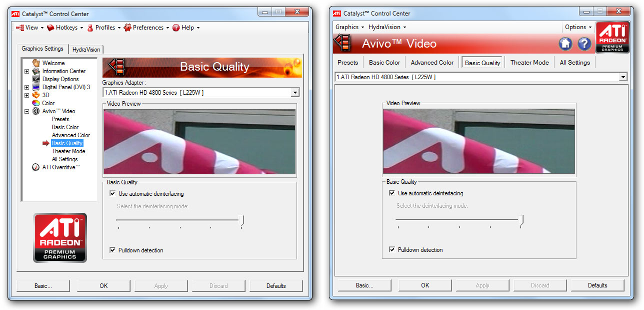
Task: Switch to the Graphics Settings tab
Action: (x=42, y=49)
